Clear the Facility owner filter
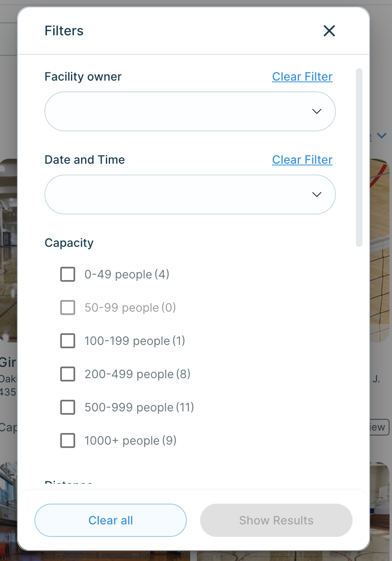392x561 pixels. pos(302,76)
